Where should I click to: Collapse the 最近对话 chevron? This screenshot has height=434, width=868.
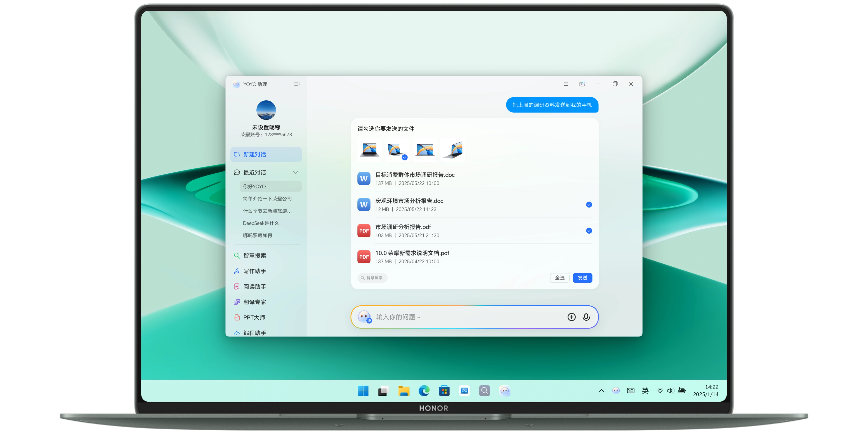(x=295, y=173)
